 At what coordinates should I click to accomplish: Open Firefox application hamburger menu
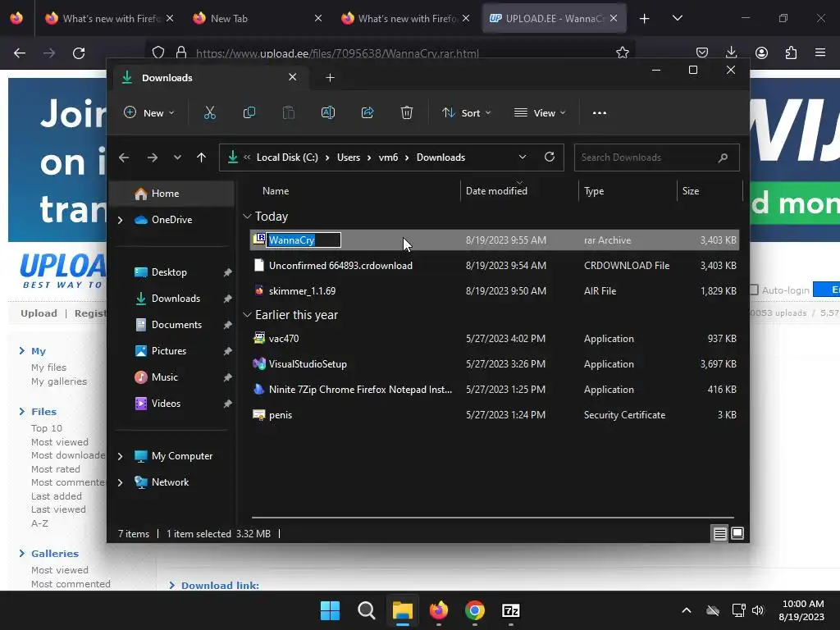pyautogui.click(x=820, y=52)
